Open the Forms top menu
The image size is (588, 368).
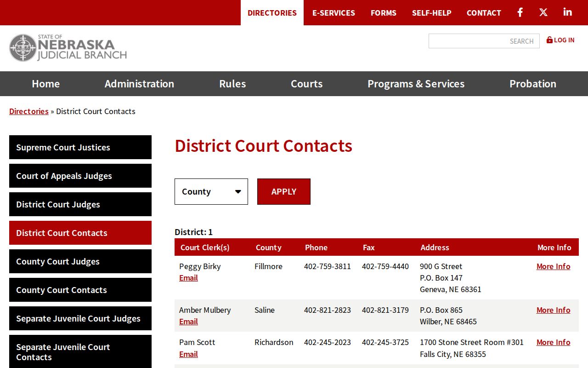coord(384,13)
